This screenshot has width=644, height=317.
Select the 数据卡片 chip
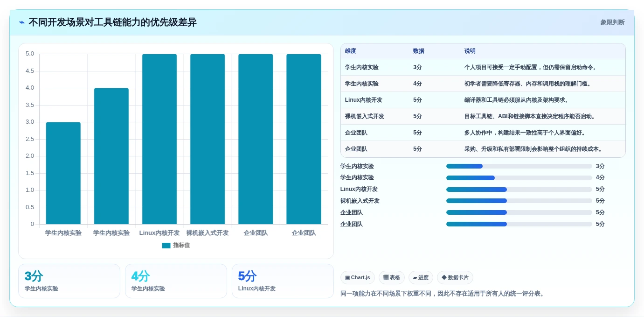(455, 277)
